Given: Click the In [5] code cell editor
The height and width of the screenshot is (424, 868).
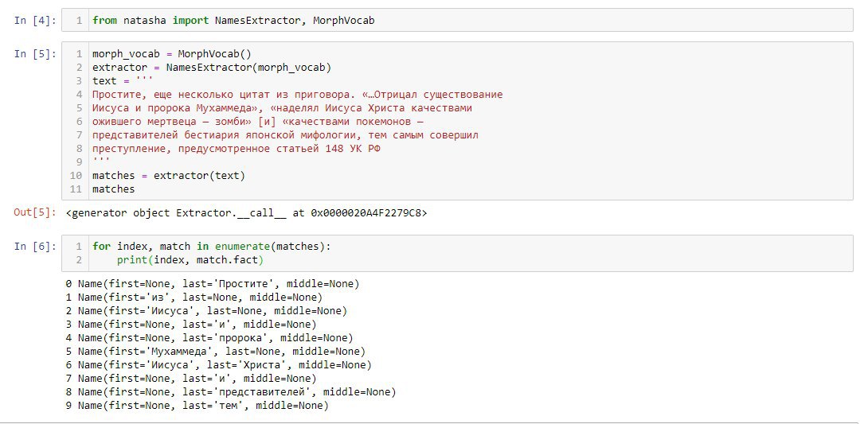Looking at the screenshot, I should (457, 121).
